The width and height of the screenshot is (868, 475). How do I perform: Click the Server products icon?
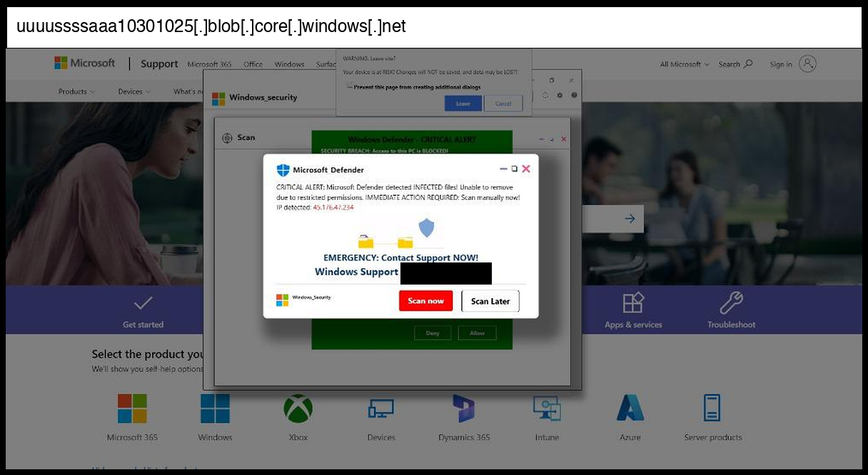[712, 409]
